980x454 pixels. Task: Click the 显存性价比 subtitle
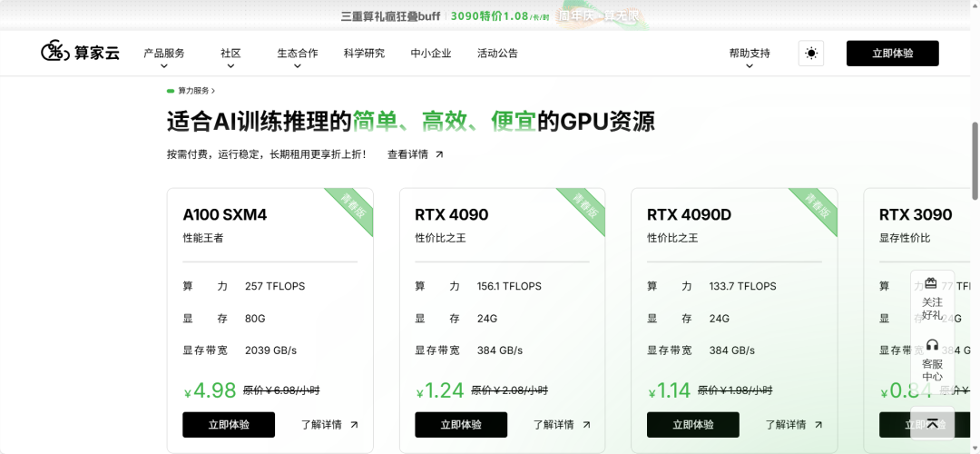tap(905, 238)
